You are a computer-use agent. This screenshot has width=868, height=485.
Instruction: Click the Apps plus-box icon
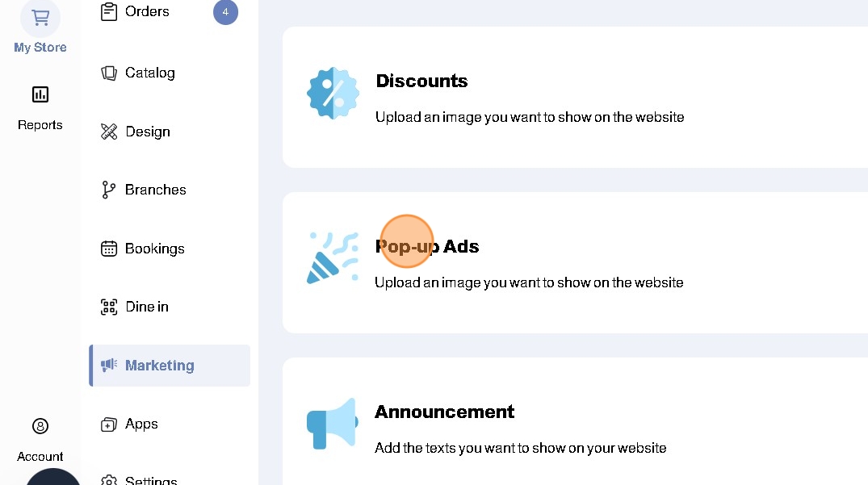pyautogui.click(x=109, y=424)
